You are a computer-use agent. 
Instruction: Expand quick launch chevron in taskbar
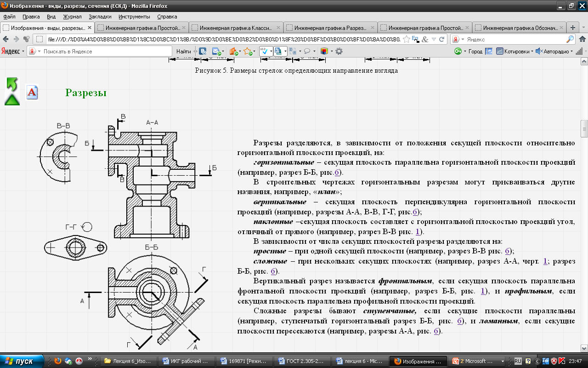(x=90, y=359)
